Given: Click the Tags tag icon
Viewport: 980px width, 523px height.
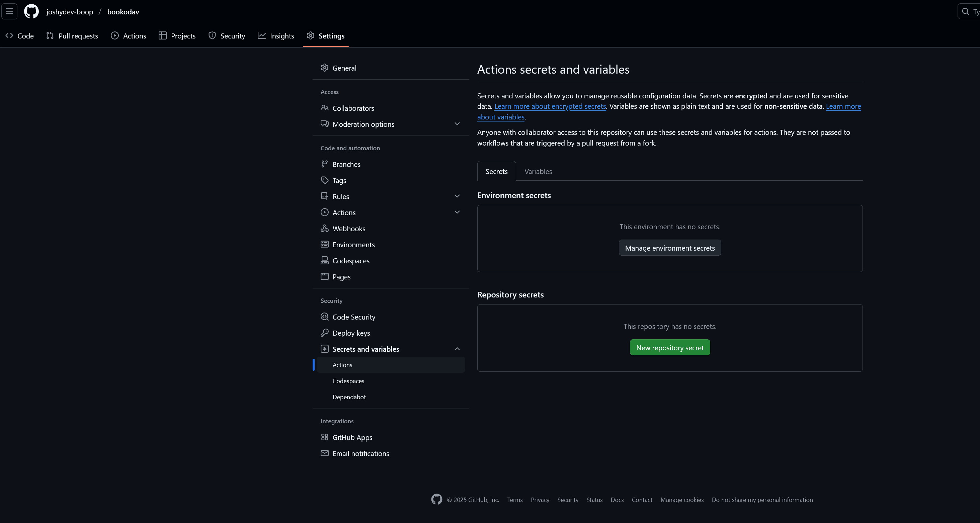Looking at the screenshot, I should (324, 180).
